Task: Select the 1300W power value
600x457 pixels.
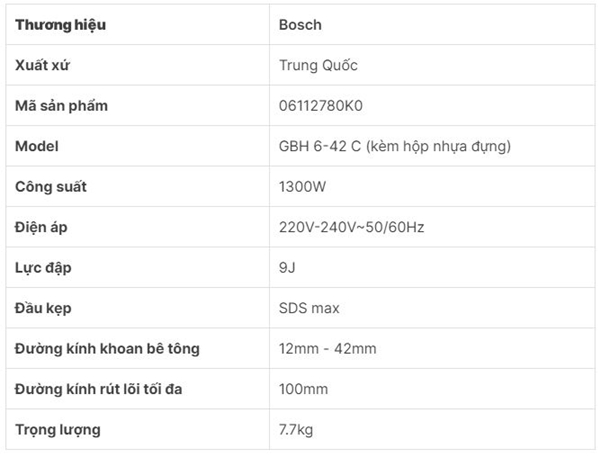Action: (304, 187)
